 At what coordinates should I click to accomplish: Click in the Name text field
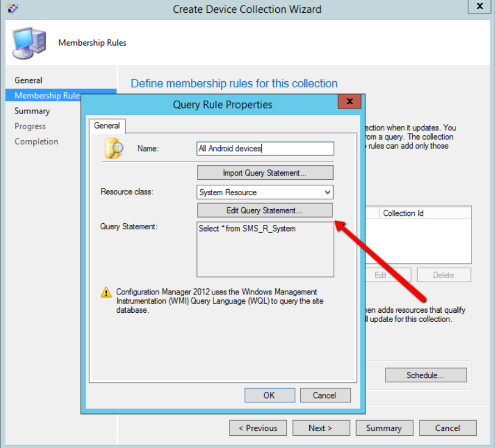tap(265, 149)
